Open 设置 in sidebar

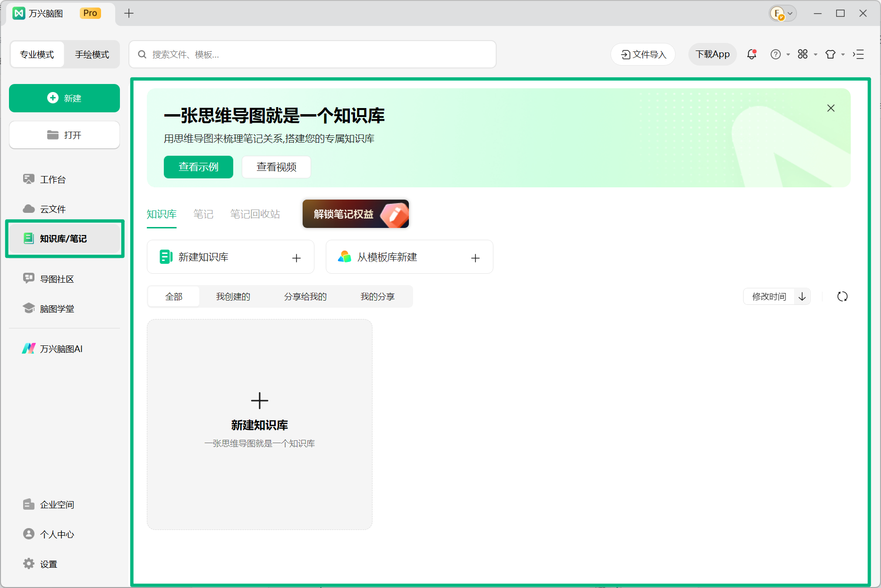tap(64, 564)
